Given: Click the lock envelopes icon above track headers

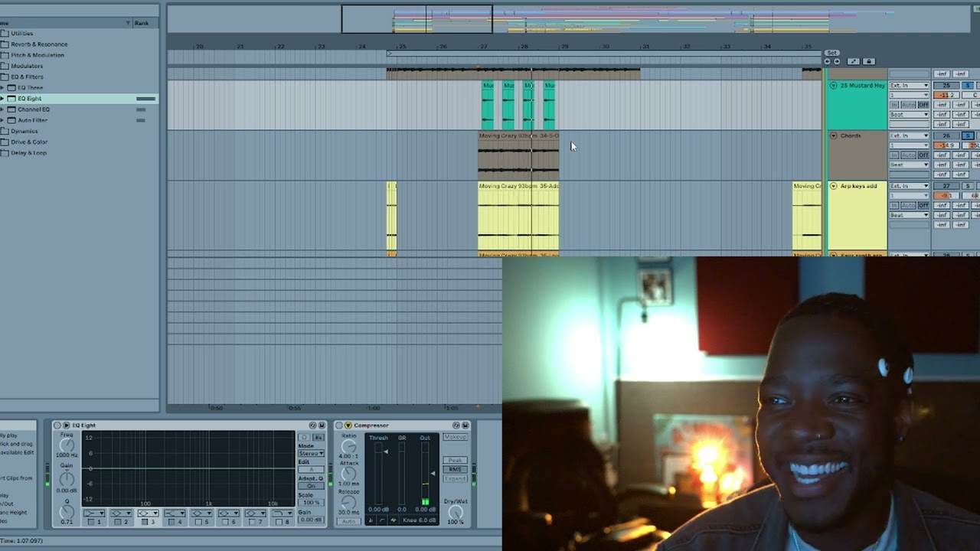Looking at the screenshot, I should point(868,61).
